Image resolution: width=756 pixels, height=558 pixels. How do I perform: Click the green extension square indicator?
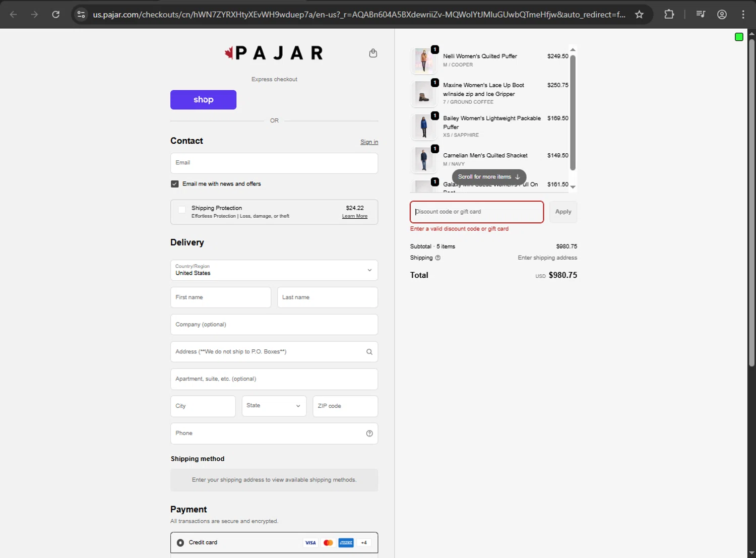(x=739, y=37)
